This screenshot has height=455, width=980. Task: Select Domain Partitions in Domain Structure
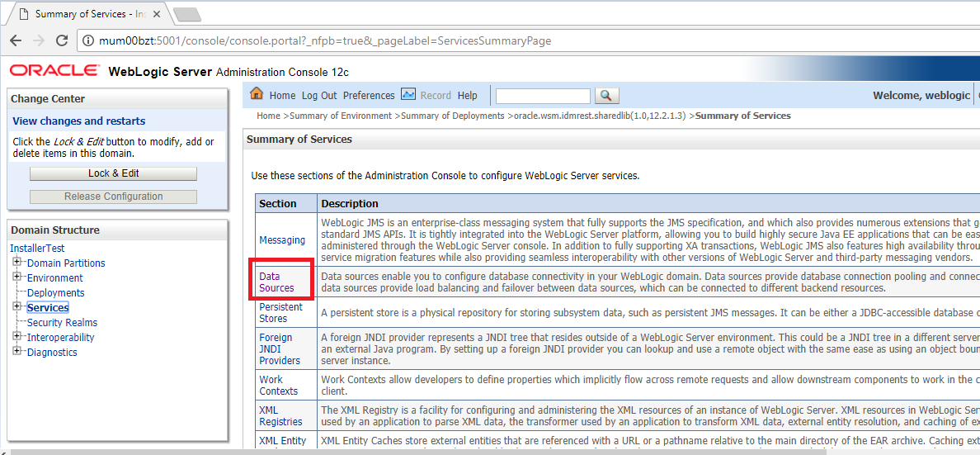66,263
